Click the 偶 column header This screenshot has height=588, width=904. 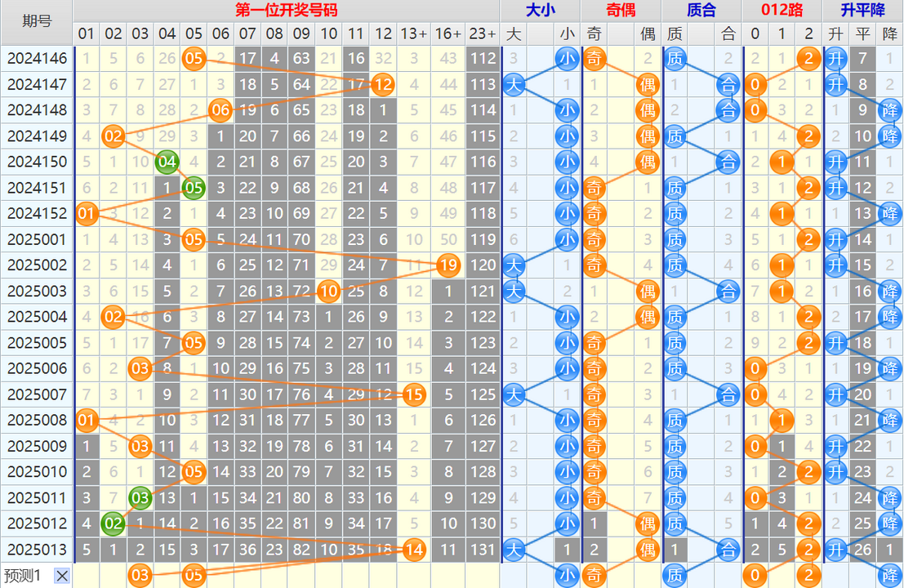pos(648,33)
